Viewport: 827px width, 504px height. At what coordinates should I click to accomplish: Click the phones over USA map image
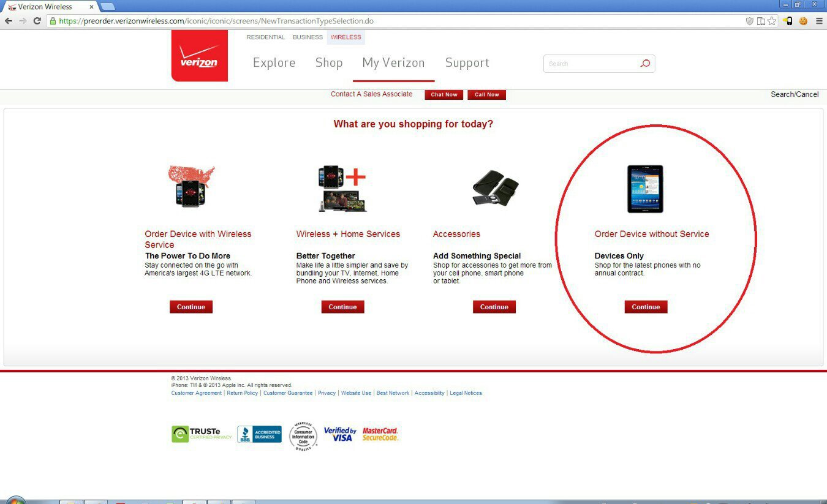(192, 186)
